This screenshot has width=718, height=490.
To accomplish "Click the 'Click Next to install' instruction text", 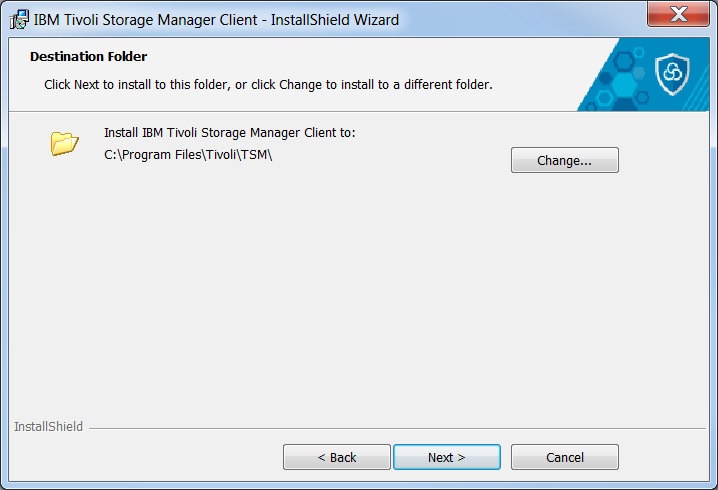I will (x=268, y=85).
